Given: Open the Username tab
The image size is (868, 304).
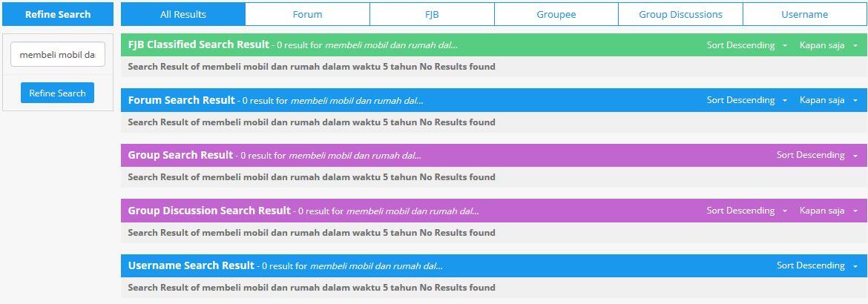Looking at the screenshot, I should click(804, 14).
